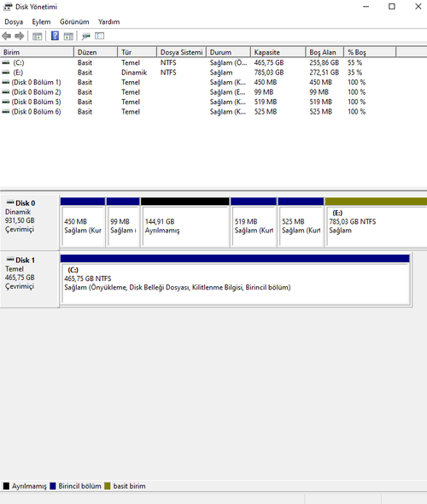The image size is (427, 504).
Task: Click the 55 % free cell
Action: point(354,62)
